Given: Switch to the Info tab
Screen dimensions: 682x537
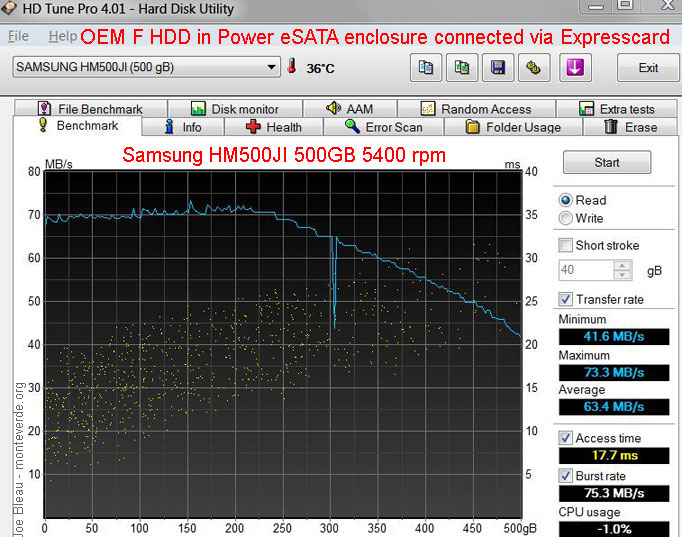Looking at the screenshot, I should (x=183, y=127).
